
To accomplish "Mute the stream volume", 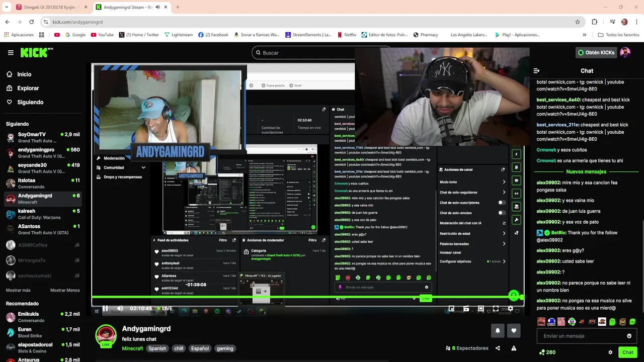I will pyautogui.click(x=120, y=308).
